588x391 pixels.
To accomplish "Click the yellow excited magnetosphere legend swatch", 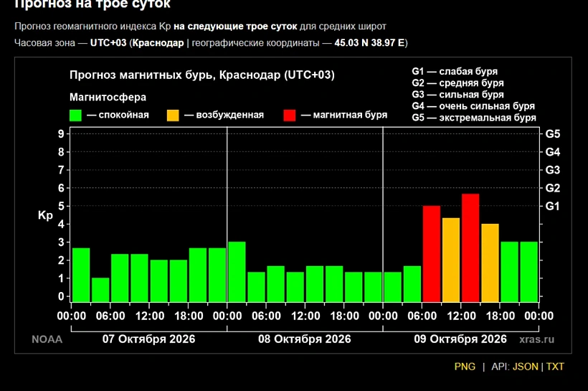I will (173, 116).
